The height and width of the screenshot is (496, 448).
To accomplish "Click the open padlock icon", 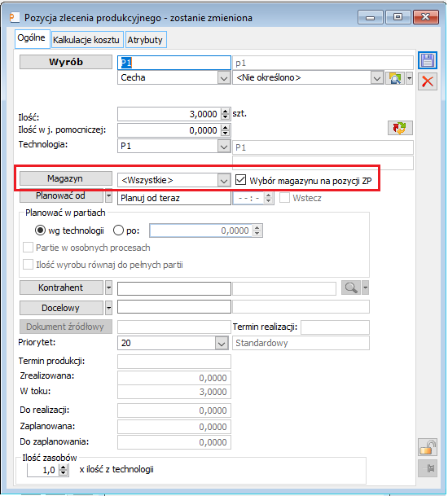I will [428, 447].
